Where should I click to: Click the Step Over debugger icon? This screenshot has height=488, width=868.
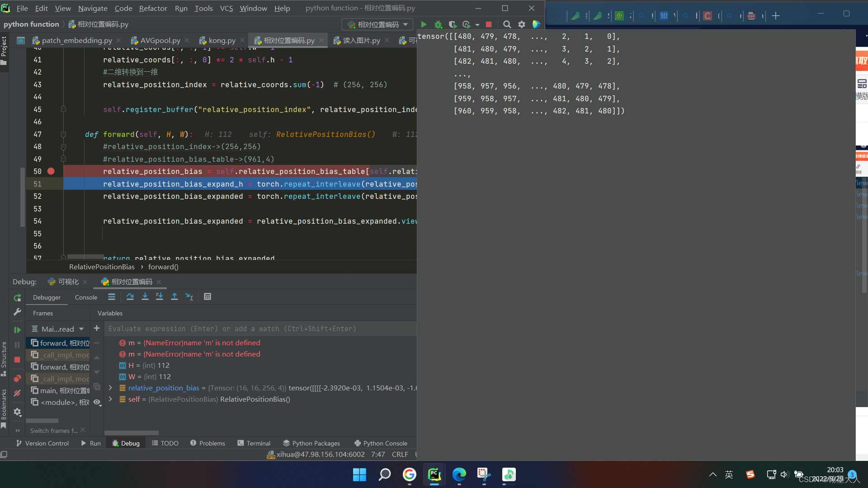130,297
